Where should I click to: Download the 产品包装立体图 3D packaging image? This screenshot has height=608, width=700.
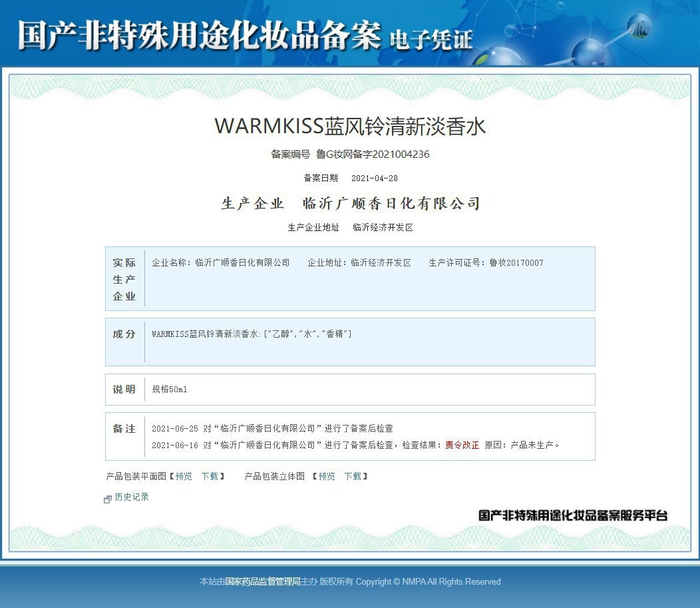pos(353,476)
